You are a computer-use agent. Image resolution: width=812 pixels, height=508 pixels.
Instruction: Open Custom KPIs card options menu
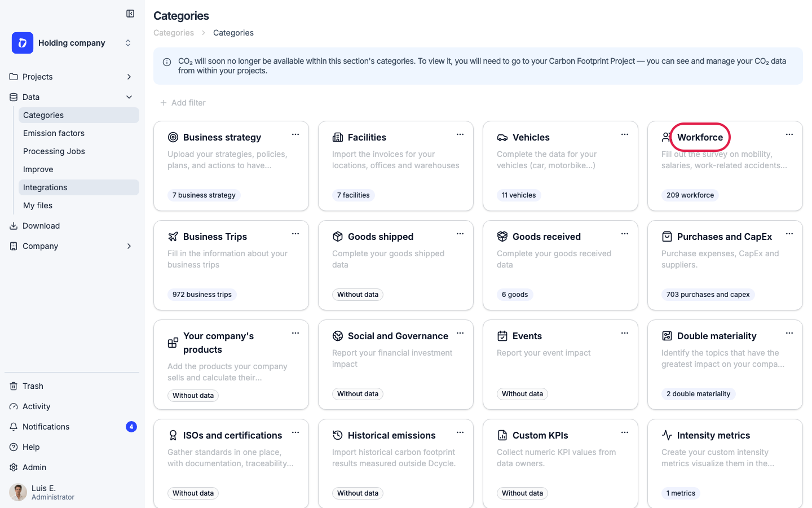coord(625,432)
